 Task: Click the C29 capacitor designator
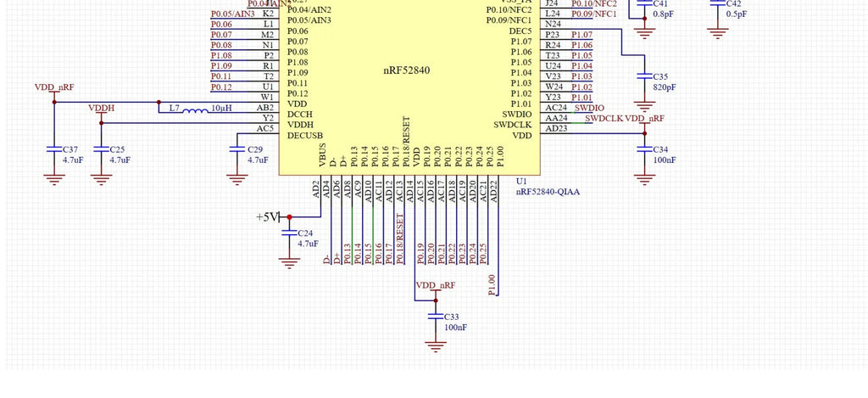255,149
